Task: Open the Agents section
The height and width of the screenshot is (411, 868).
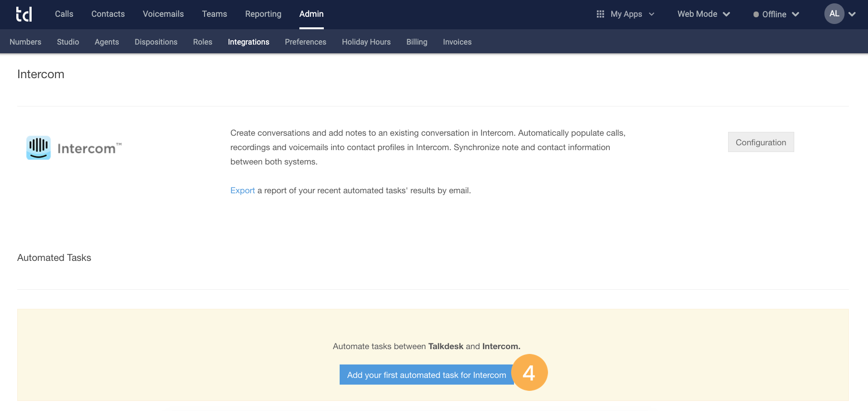Action: pyautogui.click(x=107, y=42)
